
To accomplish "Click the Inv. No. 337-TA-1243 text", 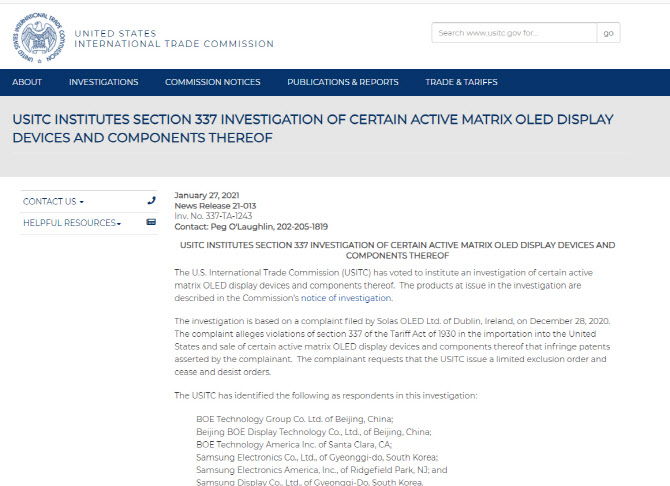I will (213, 216).
